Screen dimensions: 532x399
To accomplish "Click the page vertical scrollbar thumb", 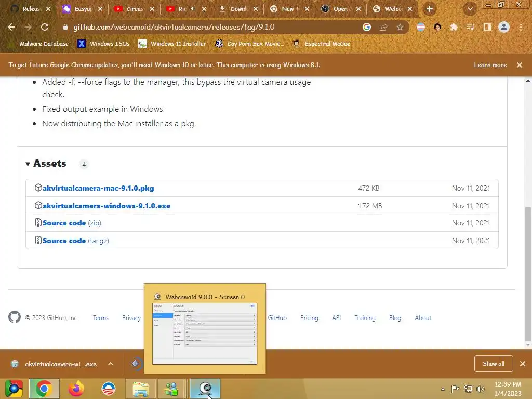I will (x=528, y=274).
